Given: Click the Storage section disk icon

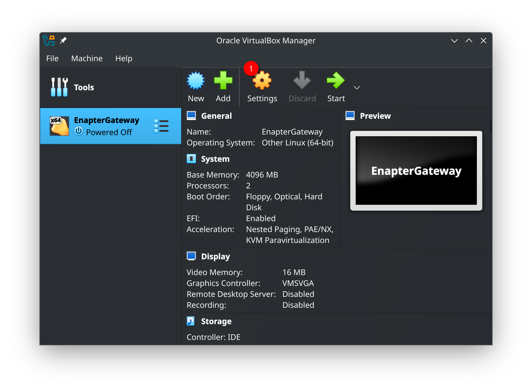Looking at the screenshot, I should point(191,321).
